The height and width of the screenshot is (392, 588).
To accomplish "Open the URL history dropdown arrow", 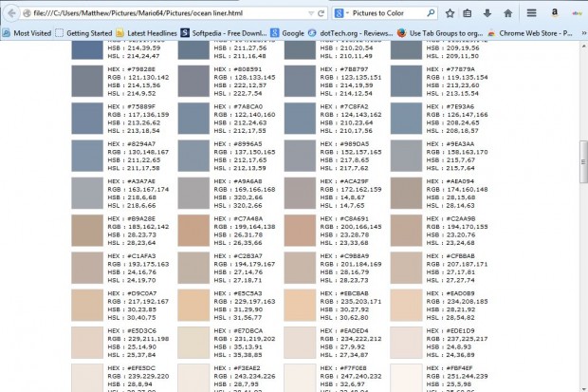I will [x=311, y=13].
